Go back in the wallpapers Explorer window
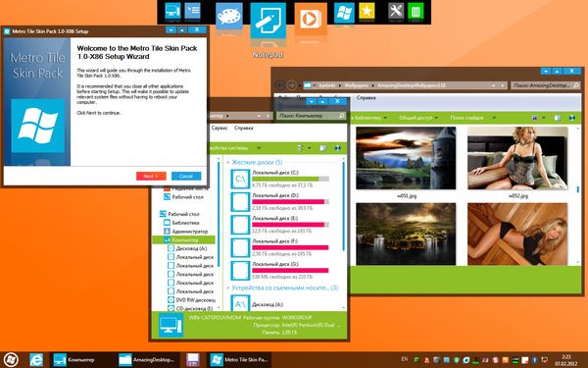 pos(279,85)
